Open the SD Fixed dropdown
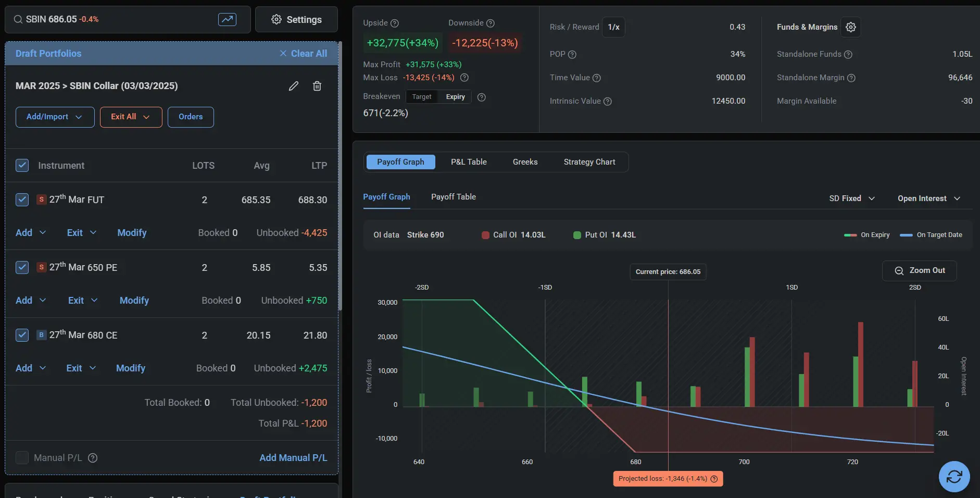Viewport: 980px width, 498px height. point(852,198)
